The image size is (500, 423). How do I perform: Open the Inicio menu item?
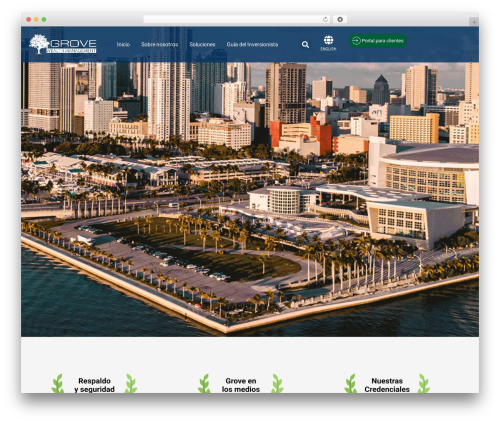(x=123, y=44)
